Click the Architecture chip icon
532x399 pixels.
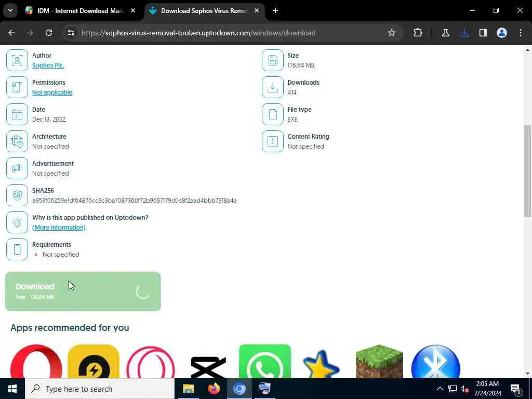tap(17, 141)
